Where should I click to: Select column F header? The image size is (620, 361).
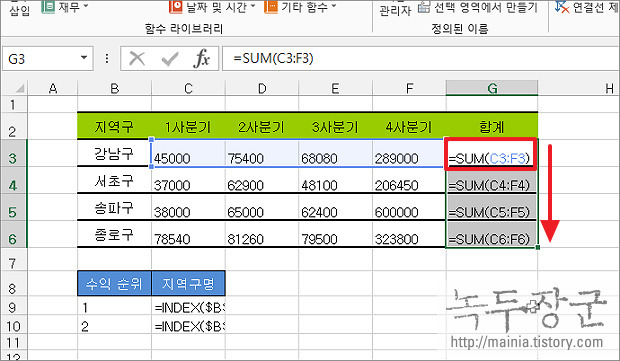pyautogui.click(x=409, y=88)
